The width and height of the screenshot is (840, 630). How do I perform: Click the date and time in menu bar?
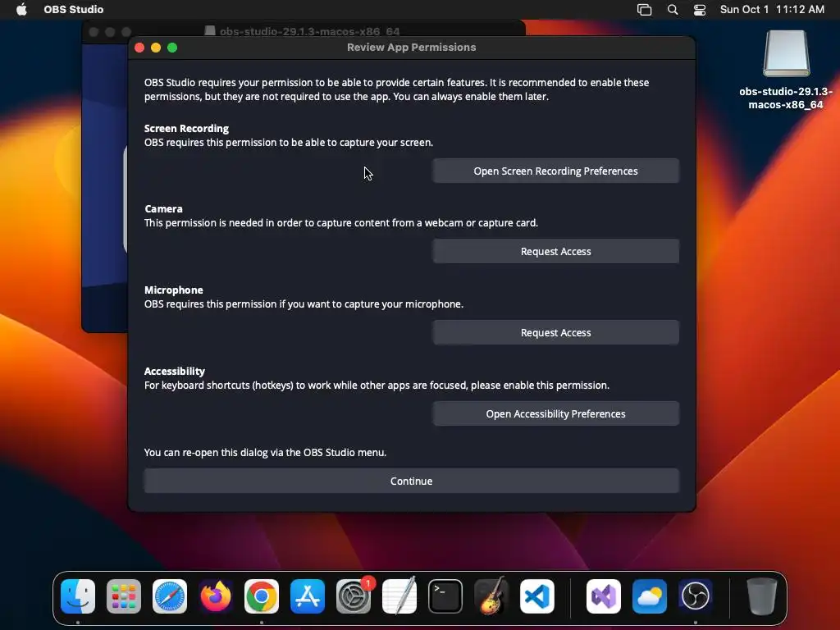coord(772,10)
